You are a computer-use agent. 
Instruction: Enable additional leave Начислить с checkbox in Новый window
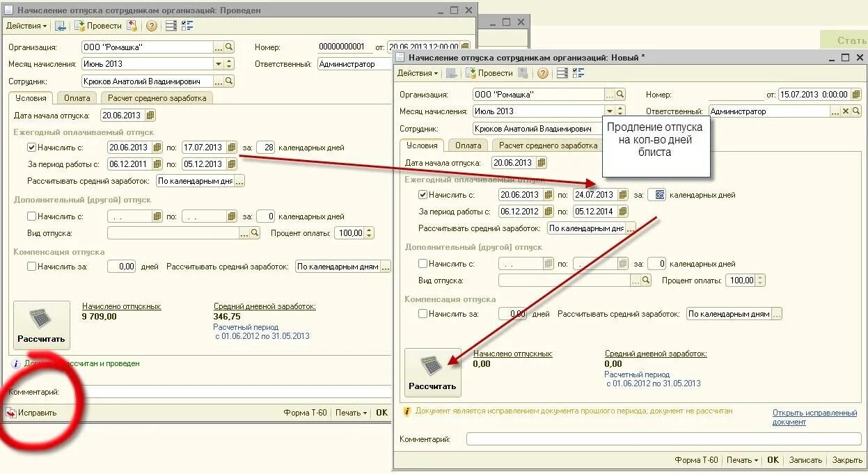click(423, 264)
